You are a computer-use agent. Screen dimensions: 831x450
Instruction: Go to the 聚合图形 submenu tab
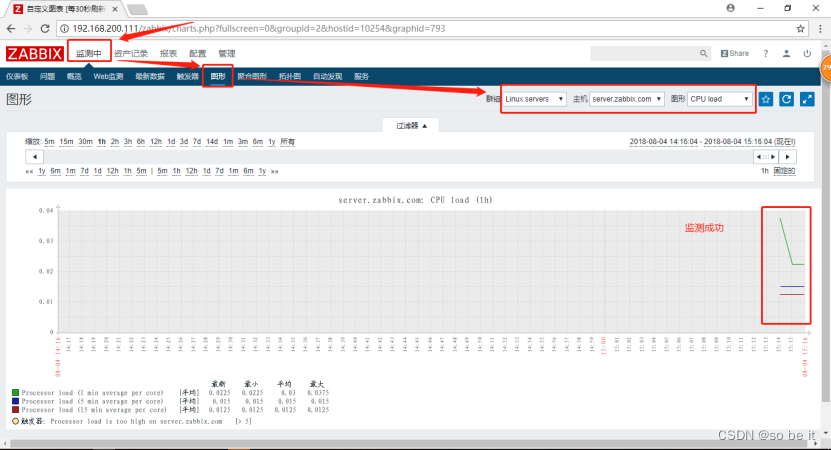click(252, 76)
